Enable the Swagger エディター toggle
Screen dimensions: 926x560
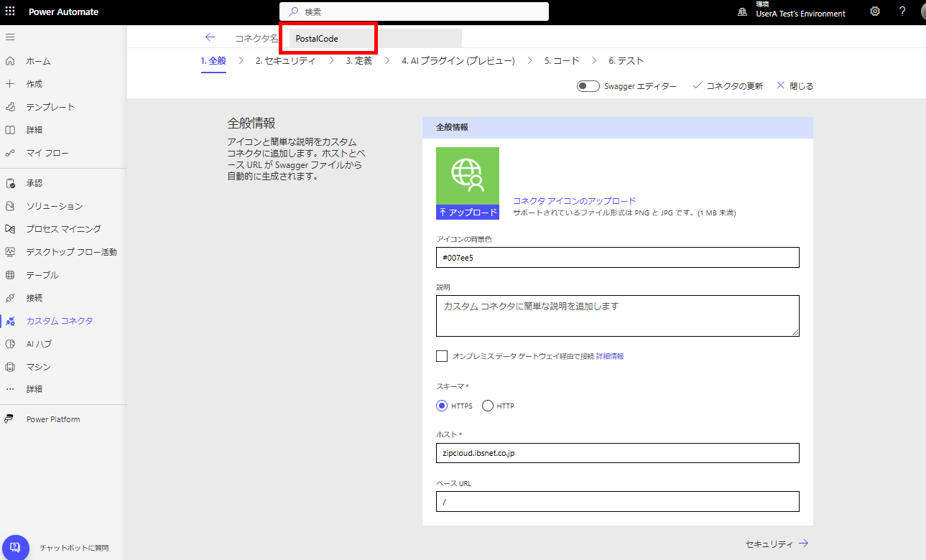pyautogui.click(x=587, y=85)
